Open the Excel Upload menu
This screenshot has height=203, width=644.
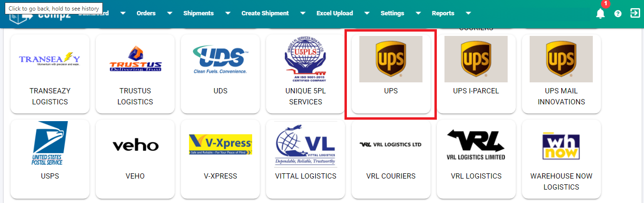coord(335,13)
